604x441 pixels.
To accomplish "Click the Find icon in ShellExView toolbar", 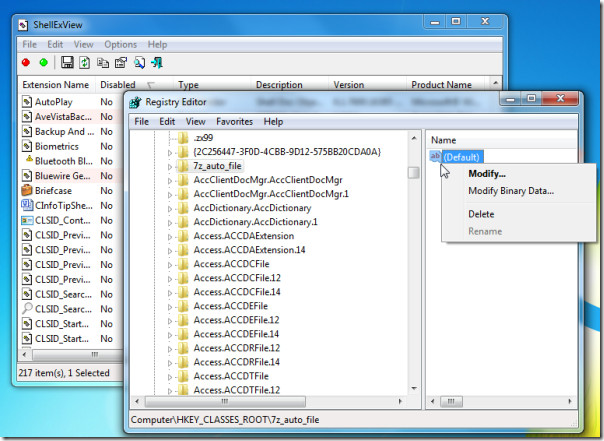I will tap(139, 62).
